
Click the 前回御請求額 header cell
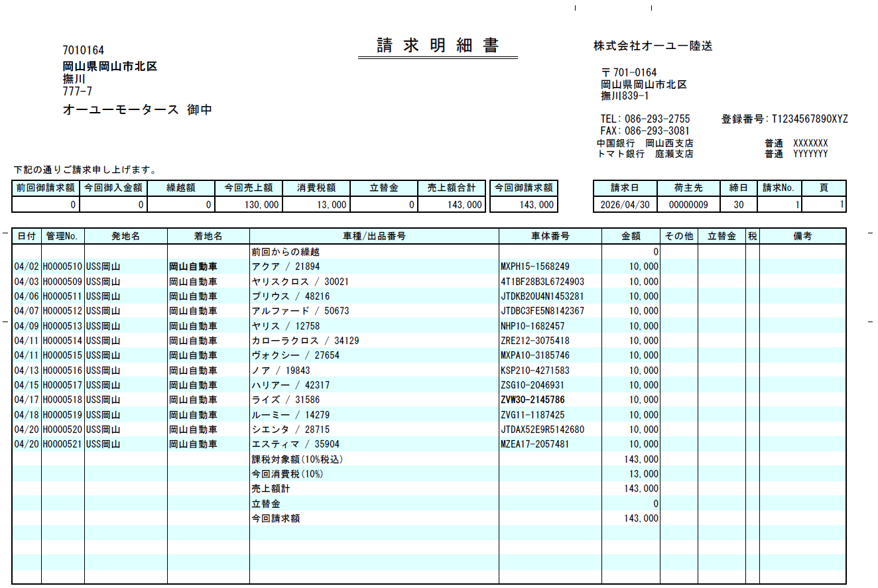coord(46,188)
